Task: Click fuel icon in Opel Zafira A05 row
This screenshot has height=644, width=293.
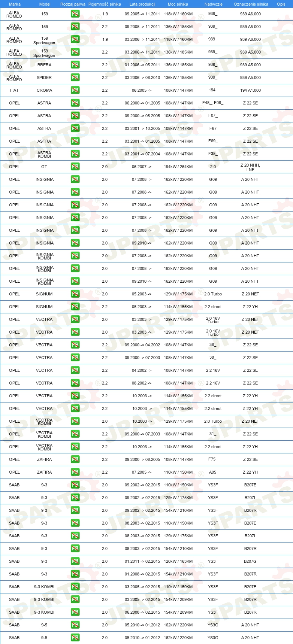Action: pos(75,472)
